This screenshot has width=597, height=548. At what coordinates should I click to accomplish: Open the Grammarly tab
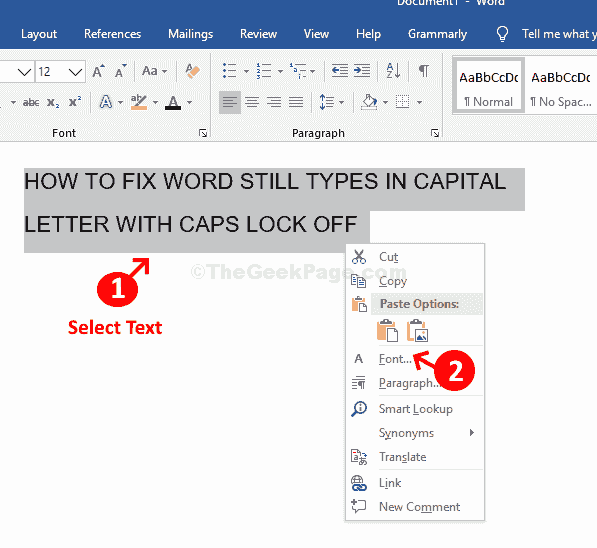(x=437, y=34)
